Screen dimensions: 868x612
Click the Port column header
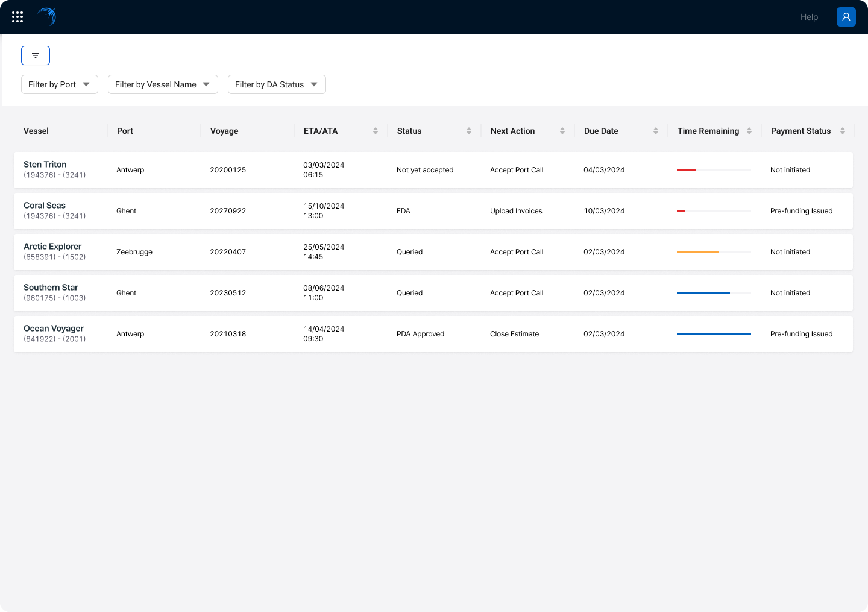pyautogui.click(x=125, y=131)
